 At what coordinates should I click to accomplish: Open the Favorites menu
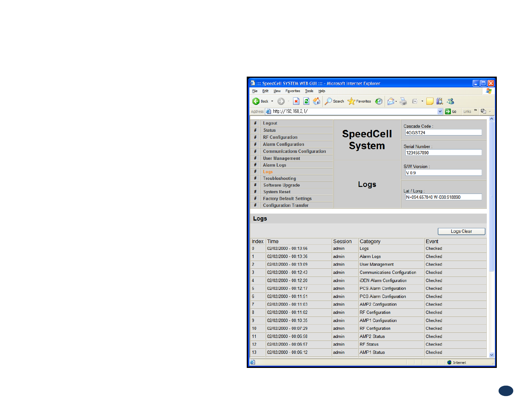click(293, 91)
